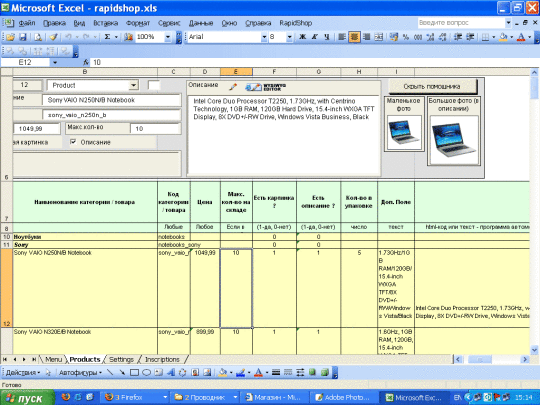Click the pencil edit icon next to Описание
The height and width of the screenshot is (405, 540).
tap(233, 87)
